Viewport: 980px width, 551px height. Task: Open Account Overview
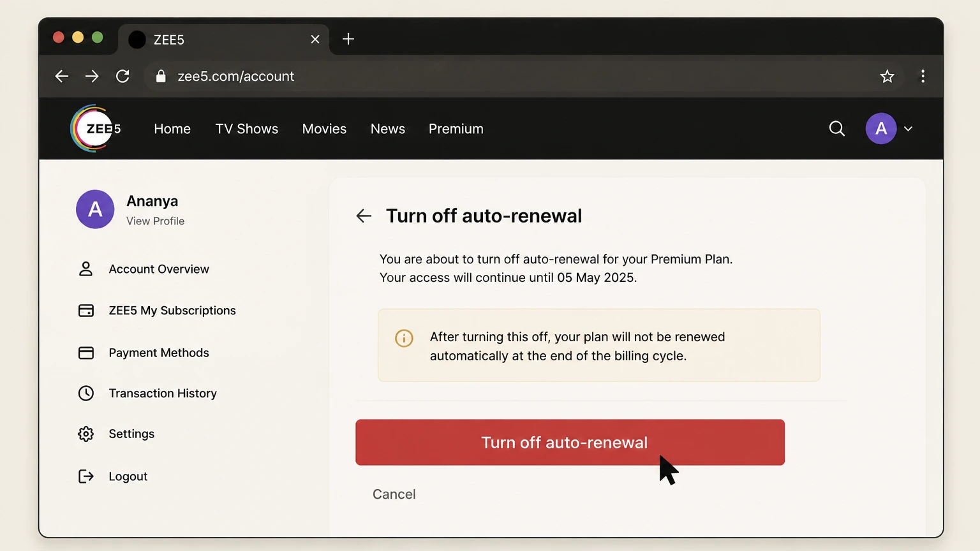159,269
